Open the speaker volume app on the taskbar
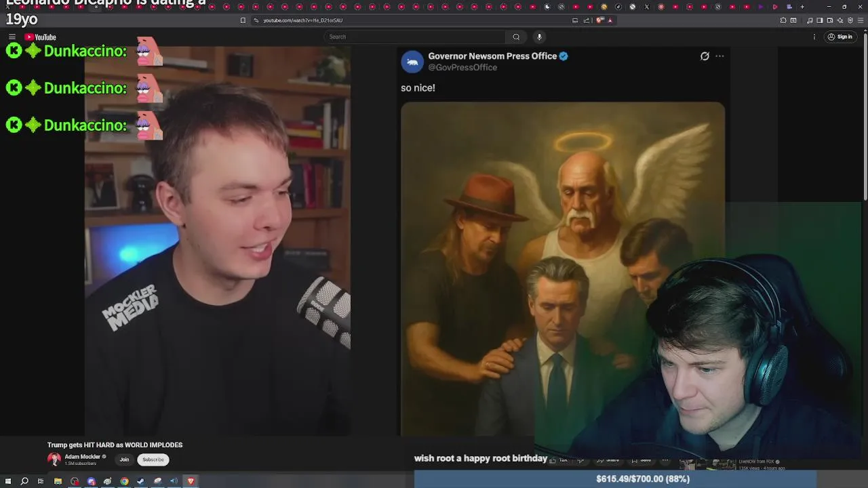The width and height of the screenshot is (868, 488). click(174, 481)
